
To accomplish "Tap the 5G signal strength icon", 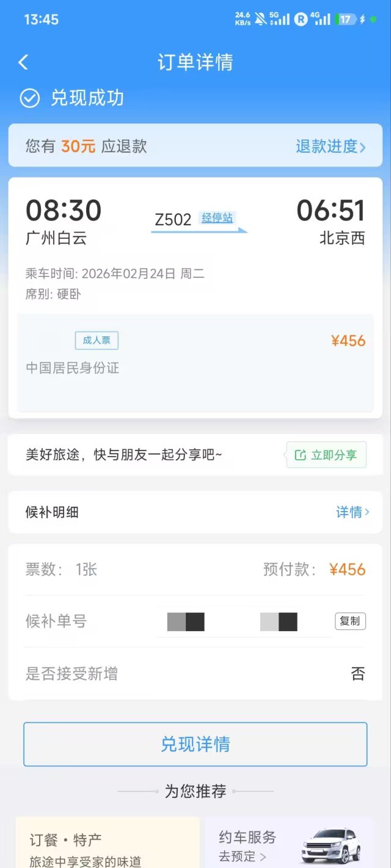I will (280, 19).
